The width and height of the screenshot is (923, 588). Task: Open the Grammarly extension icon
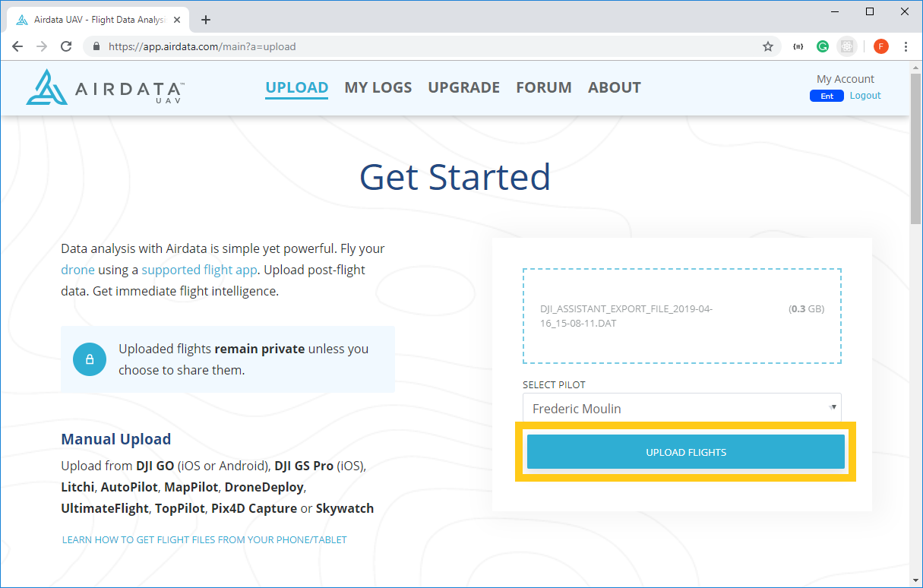[x=823, y=46]
